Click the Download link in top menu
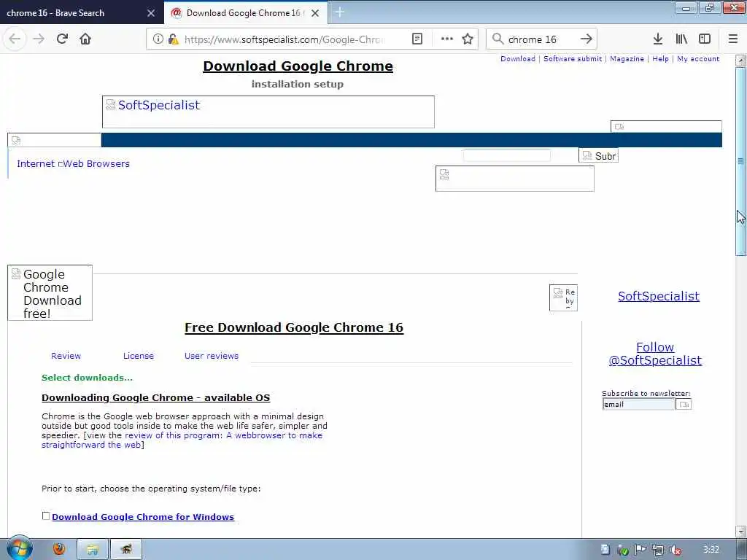This screenshot has height=560, width=747. click(518, 58)
